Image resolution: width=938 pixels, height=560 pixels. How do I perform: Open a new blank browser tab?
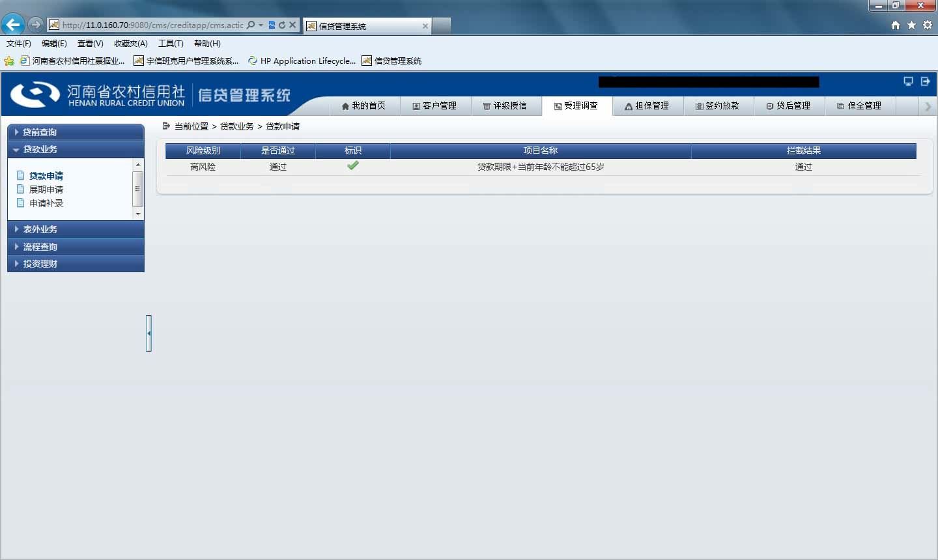tap(442, 25)
